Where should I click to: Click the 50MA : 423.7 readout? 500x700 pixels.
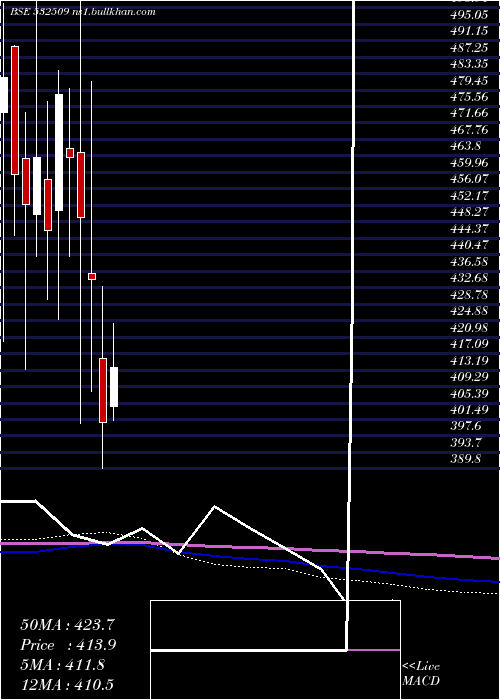(x=68, y=625)
